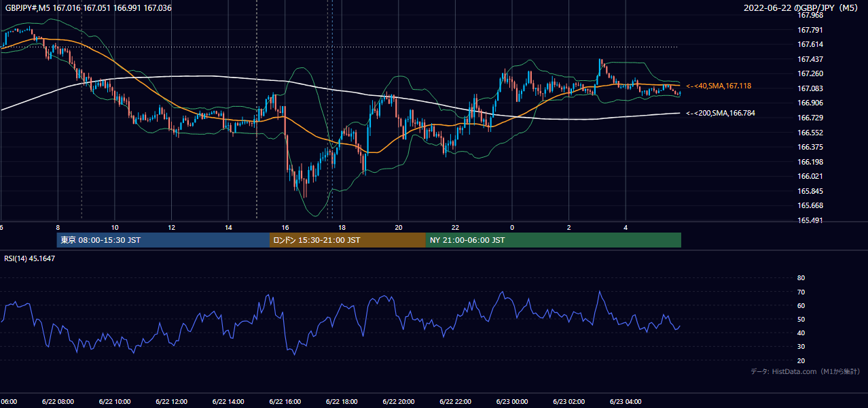The height and width of the screenshot is (408, 868).
Task: Click RSI scale value 80
Action: [x=801, y=278]
